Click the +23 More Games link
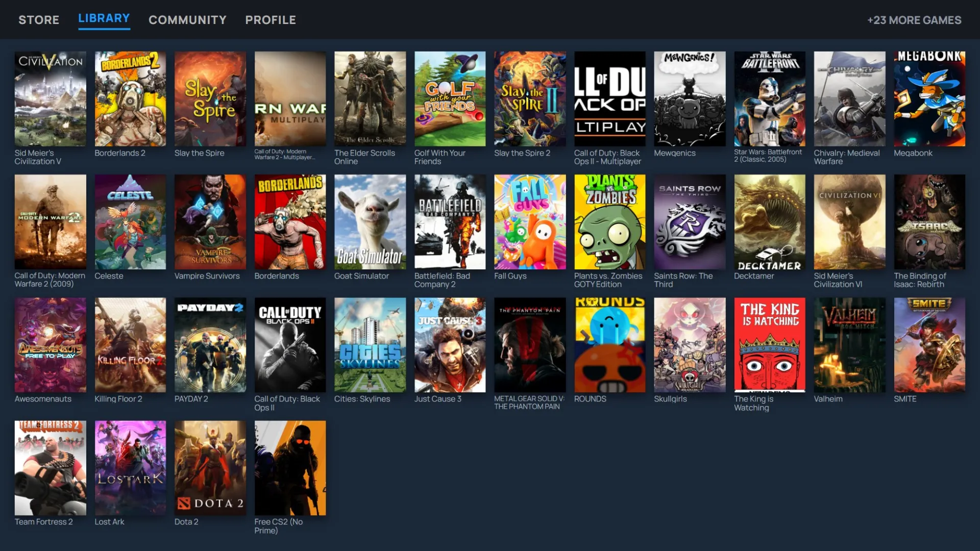The width and height of the screenshot is (980, 551). [914, 20]
